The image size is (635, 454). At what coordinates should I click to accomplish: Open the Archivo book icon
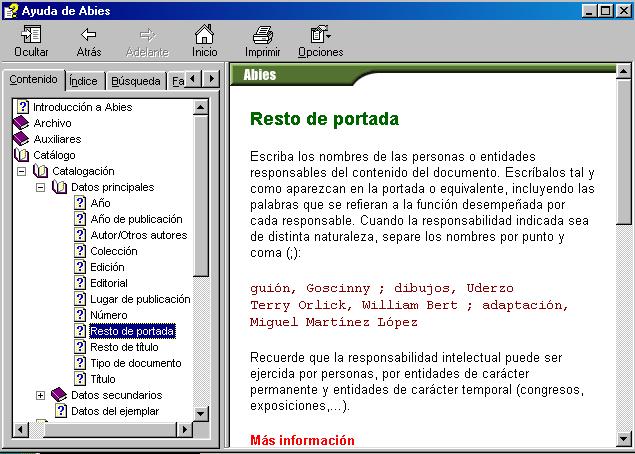pyautogui.click(x=21, y=123)
